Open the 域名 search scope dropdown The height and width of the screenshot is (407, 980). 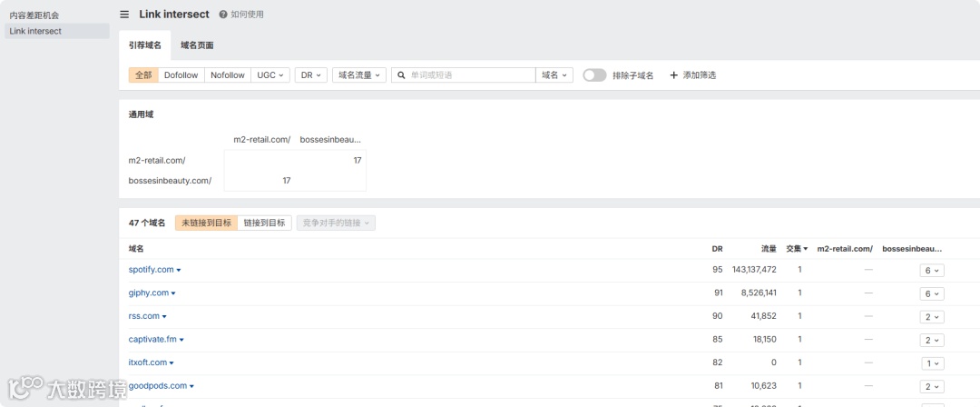pyautogui.click(x=554, y=75)
